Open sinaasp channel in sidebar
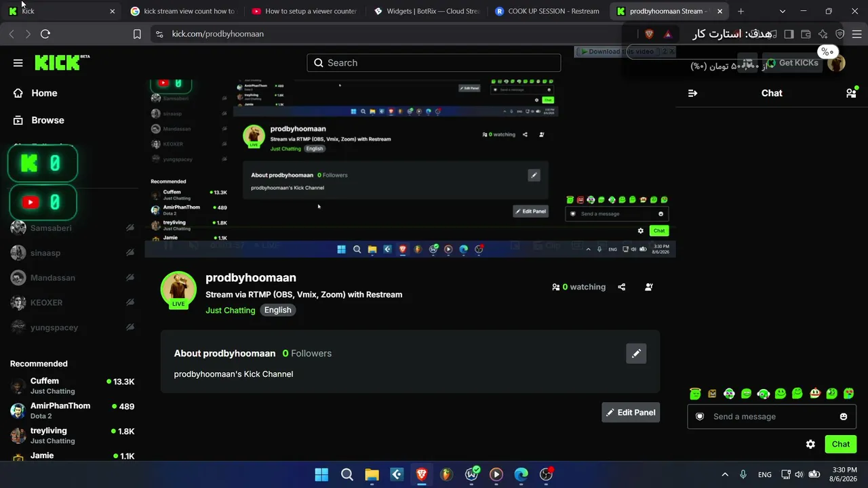 tap(73, 253)
